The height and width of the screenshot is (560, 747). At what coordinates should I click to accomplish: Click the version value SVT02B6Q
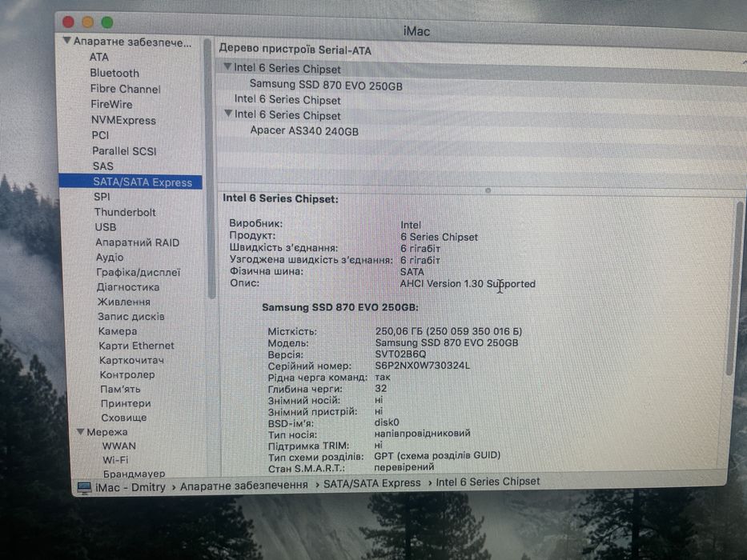400,354
